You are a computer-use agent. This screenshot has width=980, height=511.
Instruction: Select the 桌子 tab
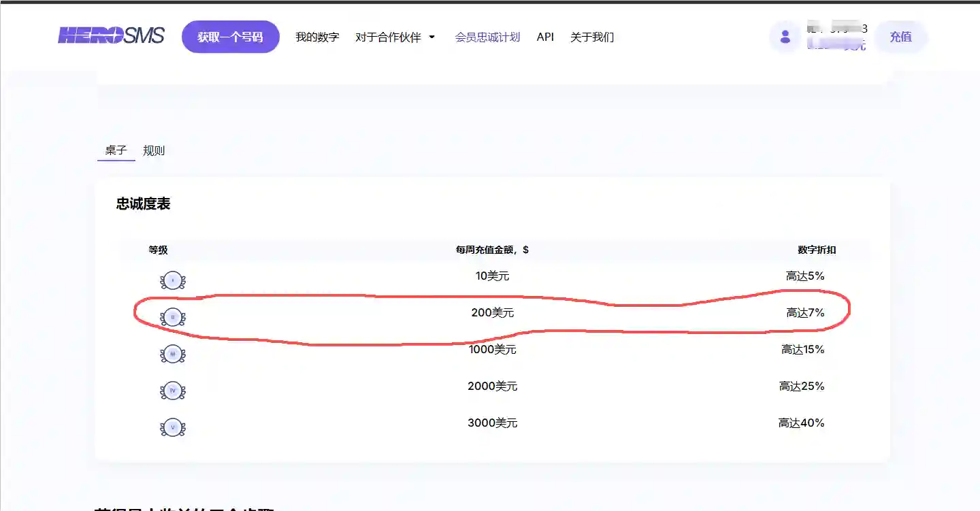pyautogui.click(x=116, y=150)
